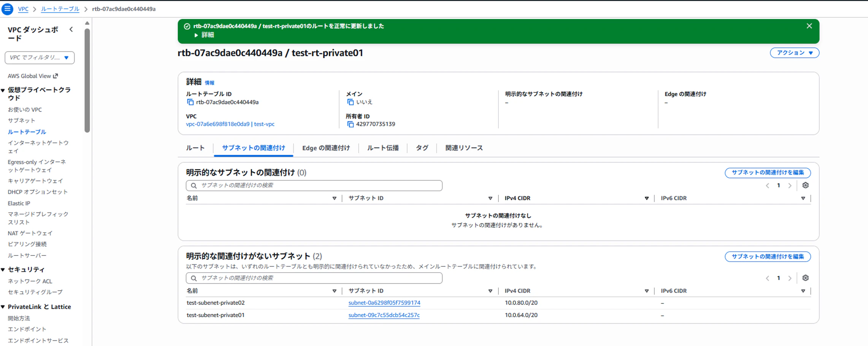Screen dimensions: 868x346
Task: Open ネットワーク ACL in the sidebar
Action: click(x=30, y=281)
